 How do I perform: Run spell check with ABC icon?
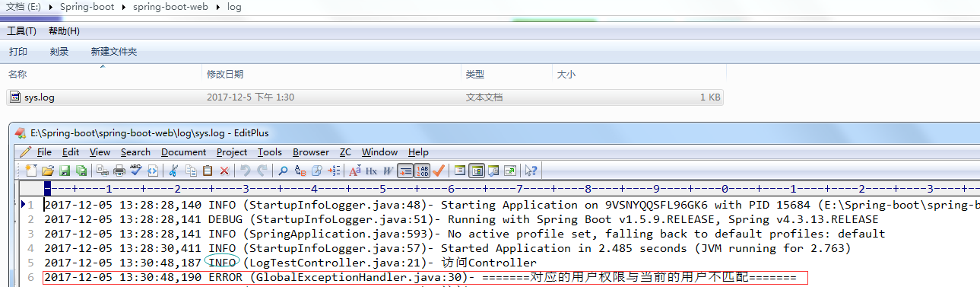point(136,171)
